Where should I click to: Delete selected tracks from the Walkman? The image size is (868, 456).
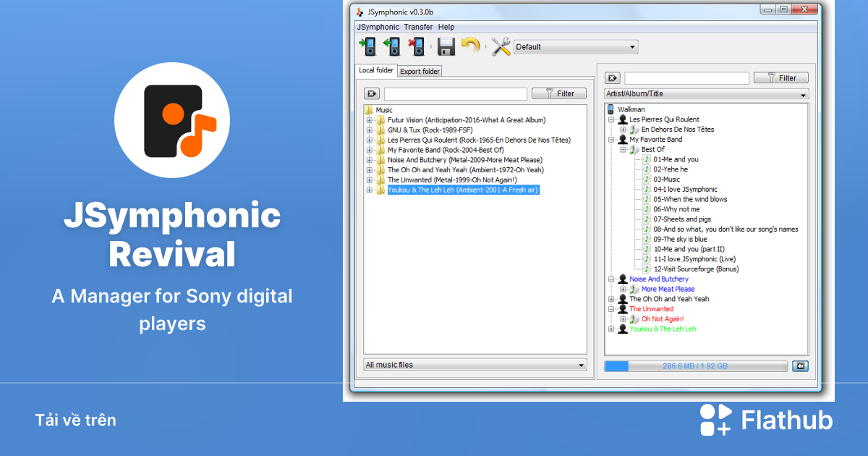click(x=416, y=46)
